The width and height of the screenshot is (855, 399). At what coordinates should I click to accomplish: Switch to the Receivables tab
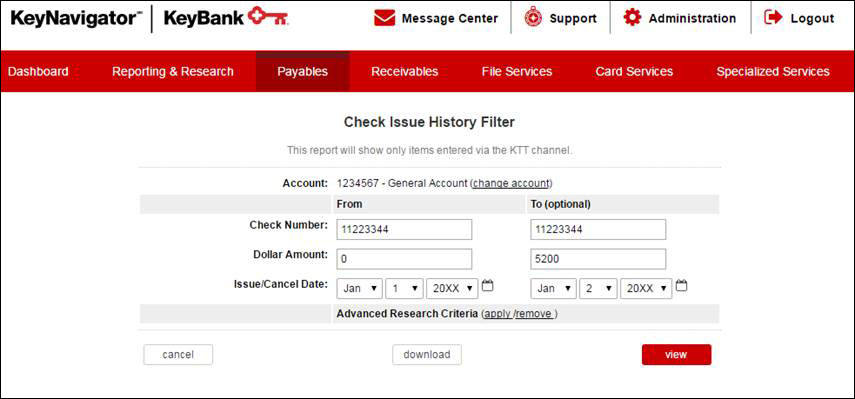pyautogui.click(x=405, y=71)
